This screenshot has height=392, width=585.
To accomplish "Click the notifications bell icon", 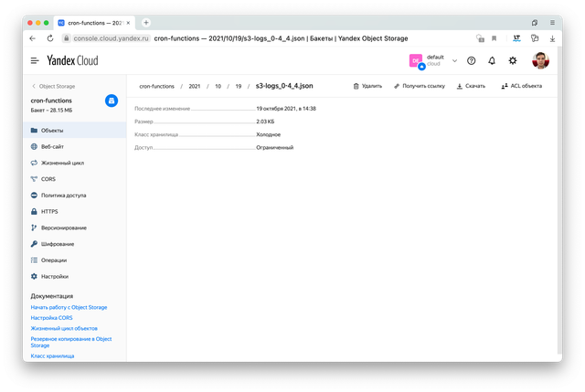I will click(x=492, y=60).
